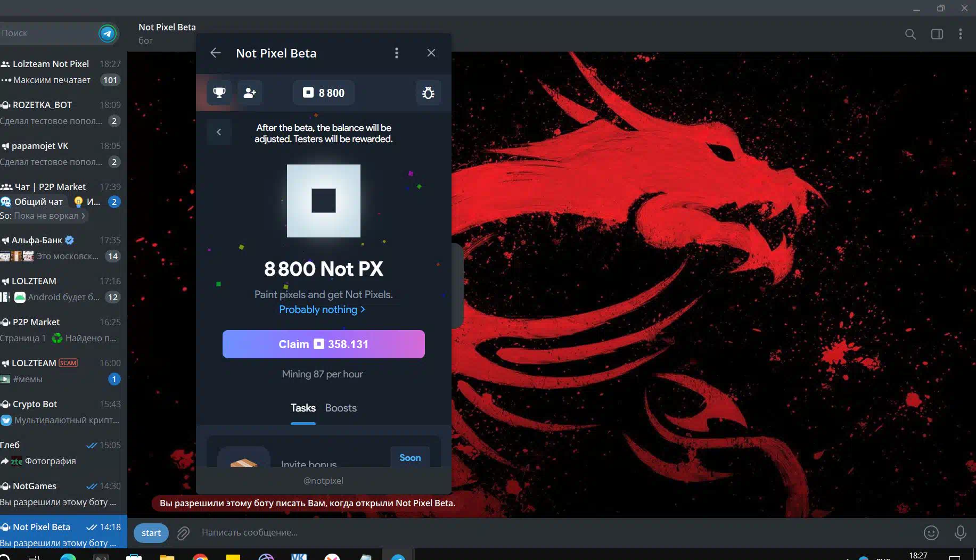Attach a file with the paperclip icon
This screenshot has width=976, height=560.
coord(183,533)
